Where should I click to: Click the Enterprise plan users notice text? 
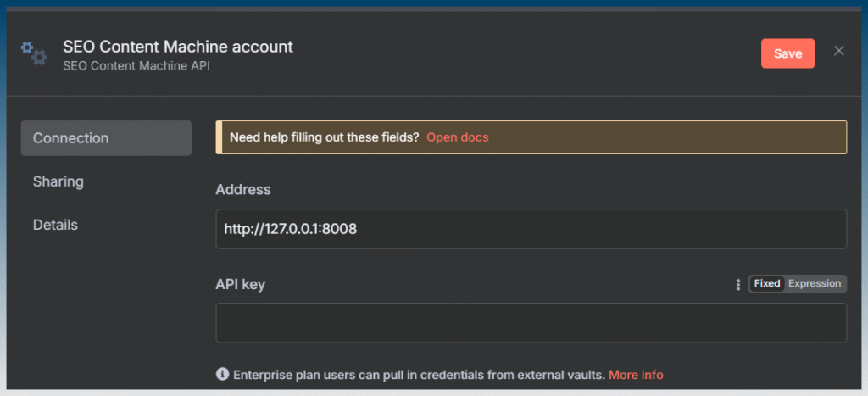[419, 375]
